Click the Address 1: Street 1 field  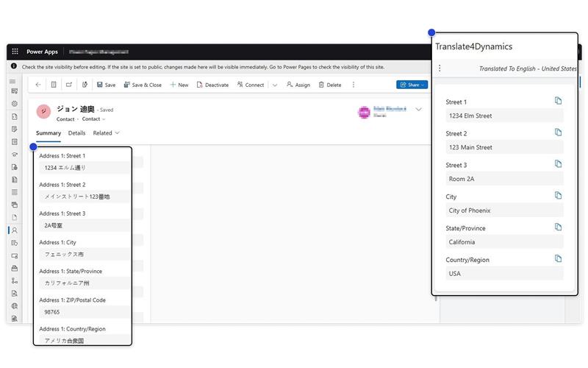tap(85, 168)
